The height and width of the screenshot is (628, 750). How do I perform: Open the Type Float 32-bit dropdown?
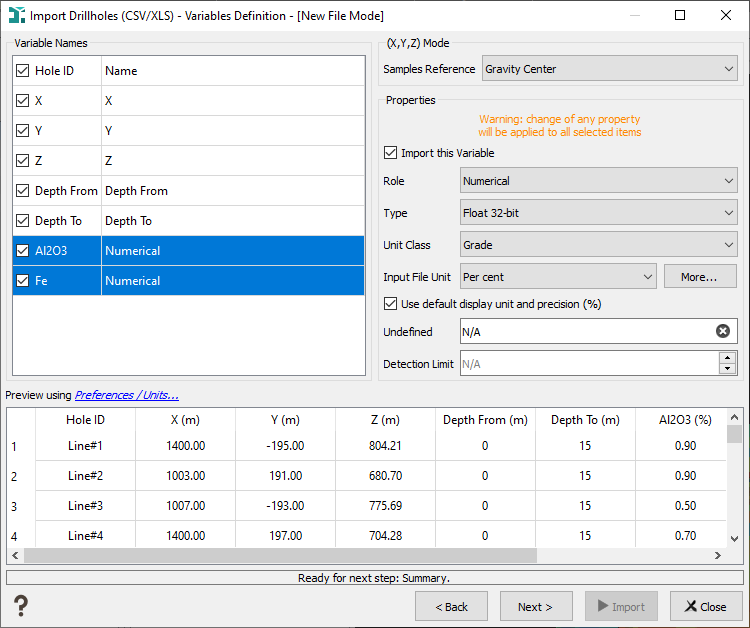pos(598,213)
